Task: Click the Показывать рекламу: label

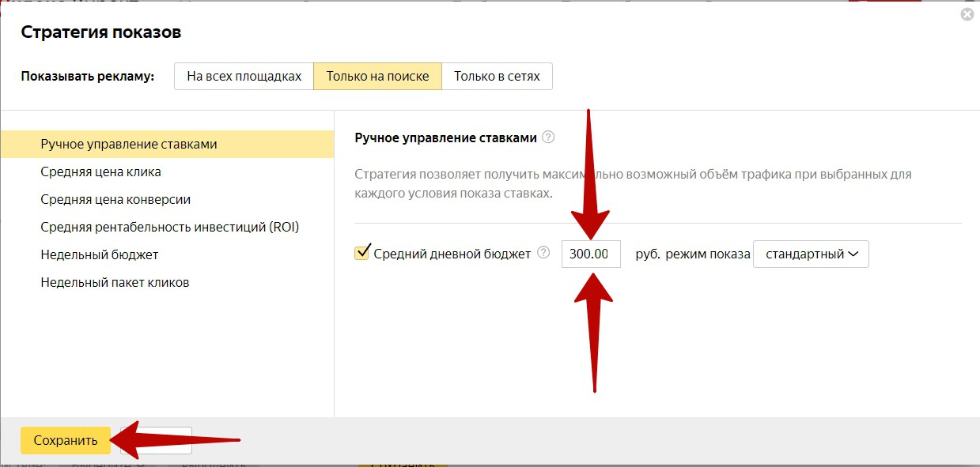Action: 87,77
